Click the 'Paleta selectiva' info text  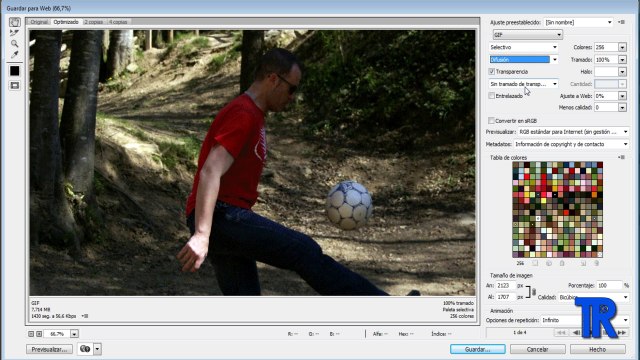(x=458, y=310)
